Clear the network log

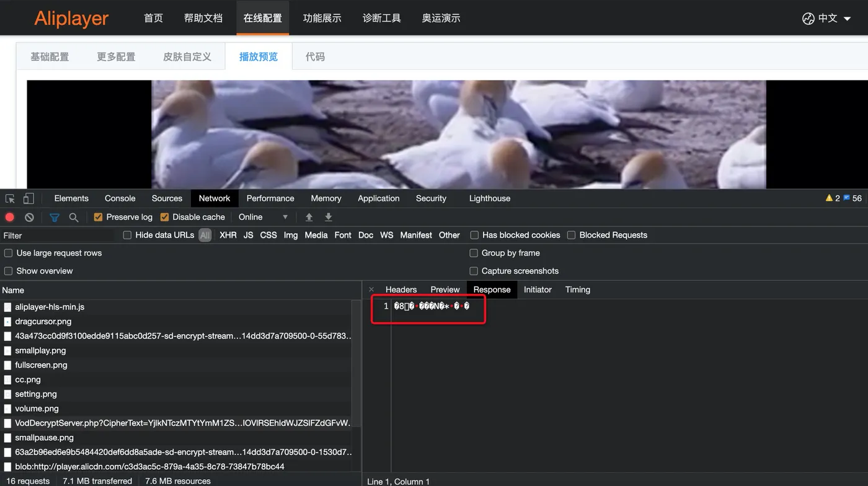(x=29, y=217)
